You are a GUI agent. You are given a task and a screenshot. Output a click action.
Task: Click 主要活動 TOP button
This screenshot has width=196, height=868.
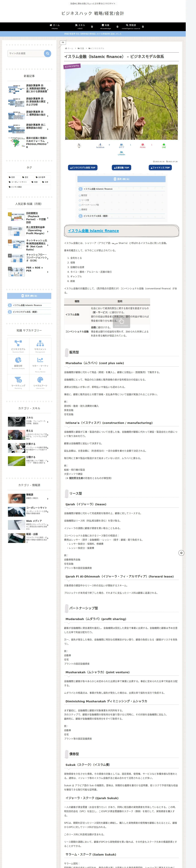121,168
